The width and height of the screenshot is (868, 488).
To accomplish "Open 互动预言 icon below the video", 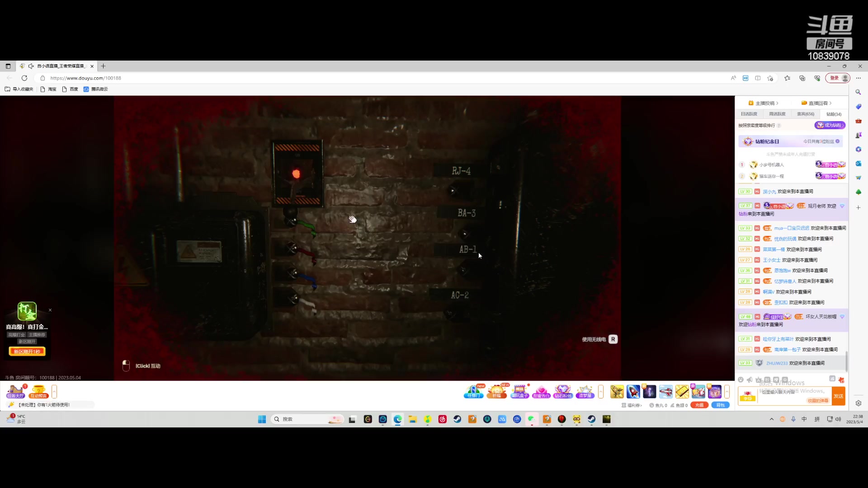I will pos(39,391).
